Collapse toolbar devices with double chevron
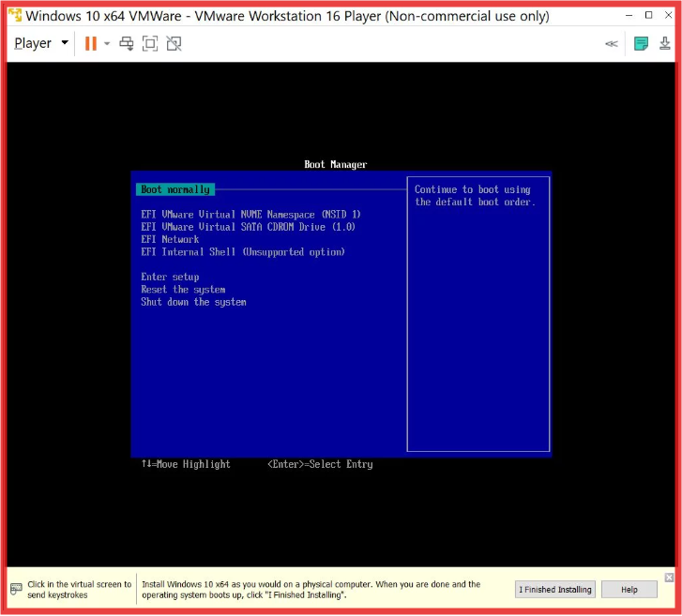 pos(612,43)
